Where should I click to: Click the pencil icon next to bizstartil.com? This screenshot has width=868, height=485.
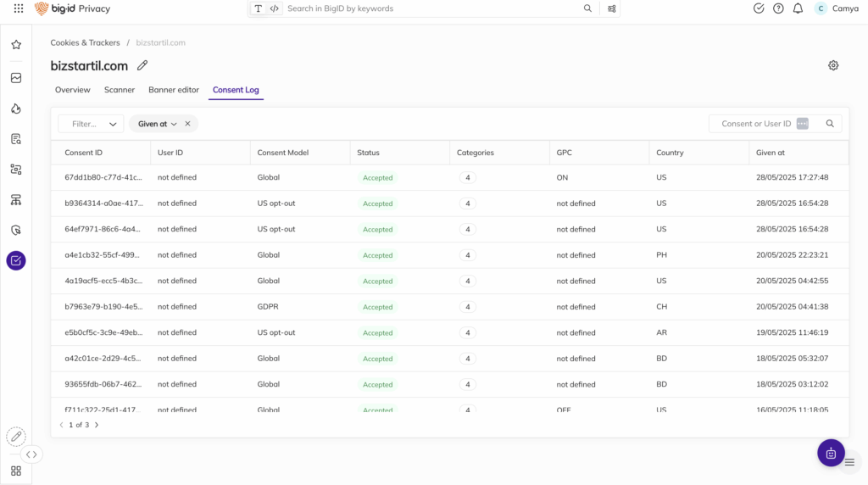142,65
